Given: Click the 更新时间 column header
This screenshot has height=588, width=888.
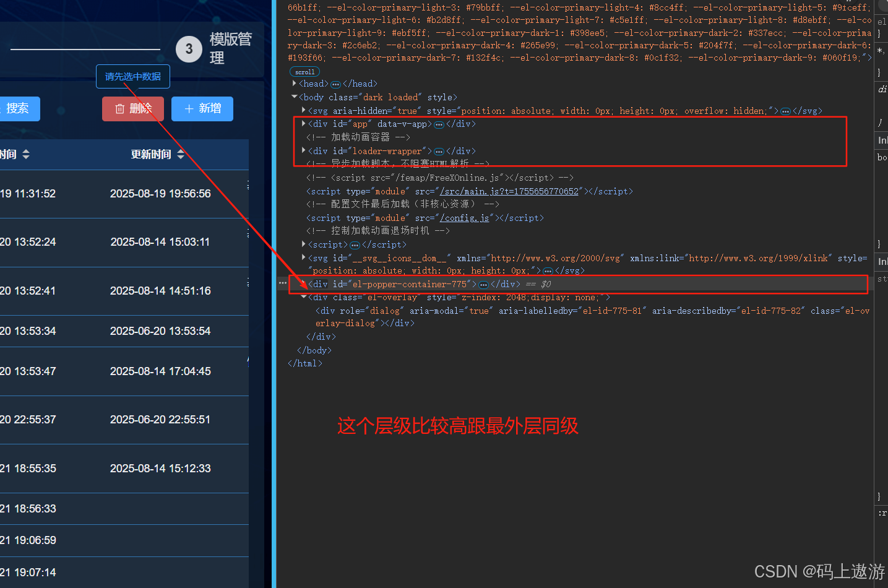Looking at the screenshot, I should coord(151,155).
